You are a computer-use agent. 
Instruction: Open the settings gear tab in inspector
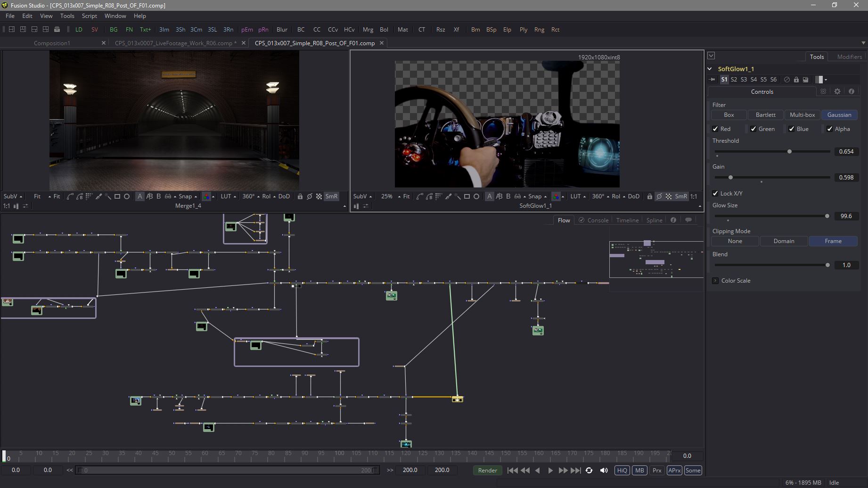pos(837,92)
